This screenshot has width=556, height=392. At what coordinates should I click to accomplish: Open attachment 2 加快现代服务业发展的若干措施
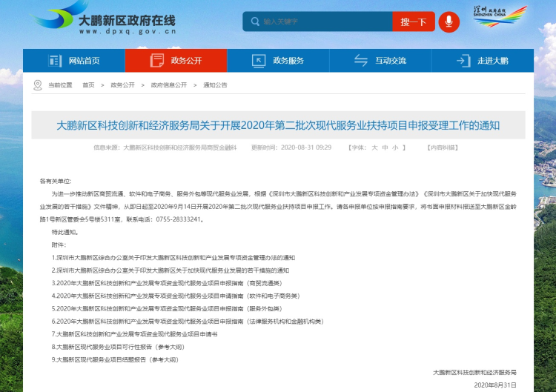[171, 270]
